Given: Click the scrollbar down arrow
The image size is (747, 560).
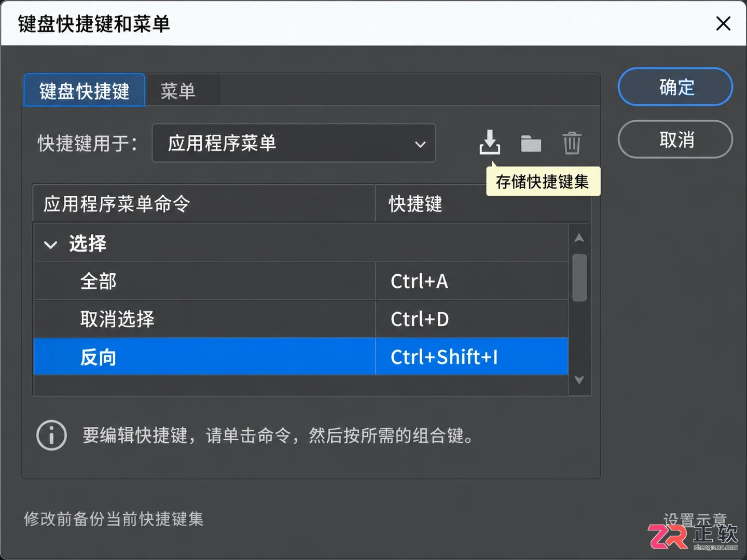Looking at the screenshot, I should click(x=579, y=380).
